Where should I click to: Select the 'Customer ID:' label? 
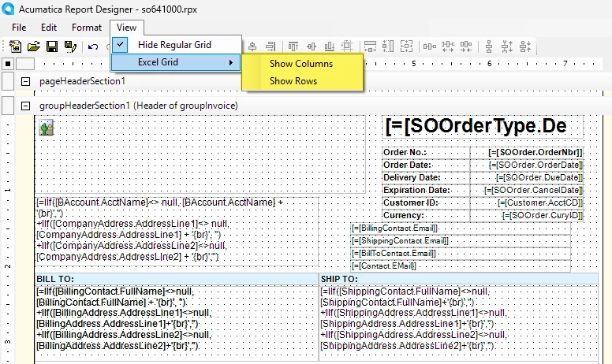[x=426, y=202]
